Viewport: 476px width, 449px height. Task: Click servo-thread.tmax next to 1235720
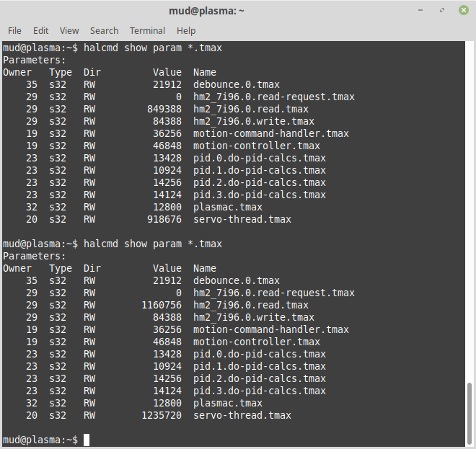tap(242, 415)
